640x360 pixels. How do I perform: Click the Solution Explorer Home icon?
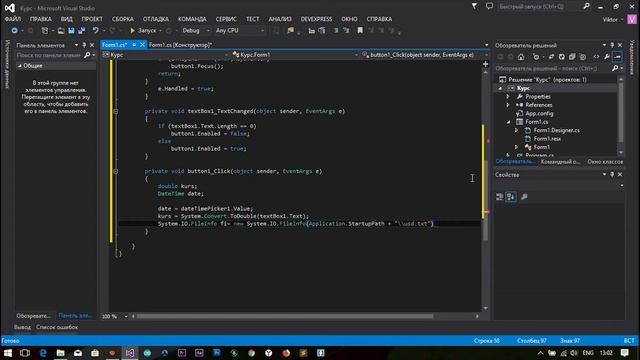pos(521,57)
